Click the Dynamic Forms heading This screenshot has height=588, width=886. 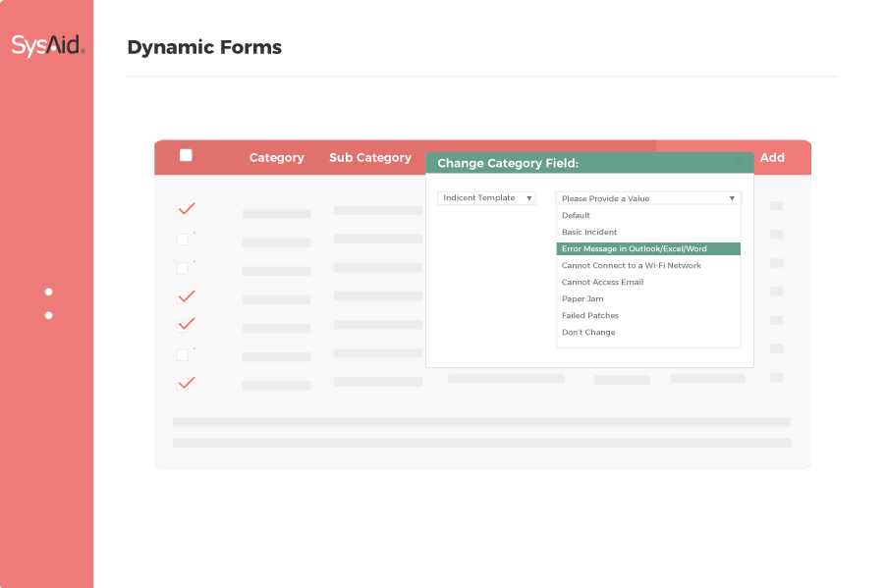coord(204,47)
